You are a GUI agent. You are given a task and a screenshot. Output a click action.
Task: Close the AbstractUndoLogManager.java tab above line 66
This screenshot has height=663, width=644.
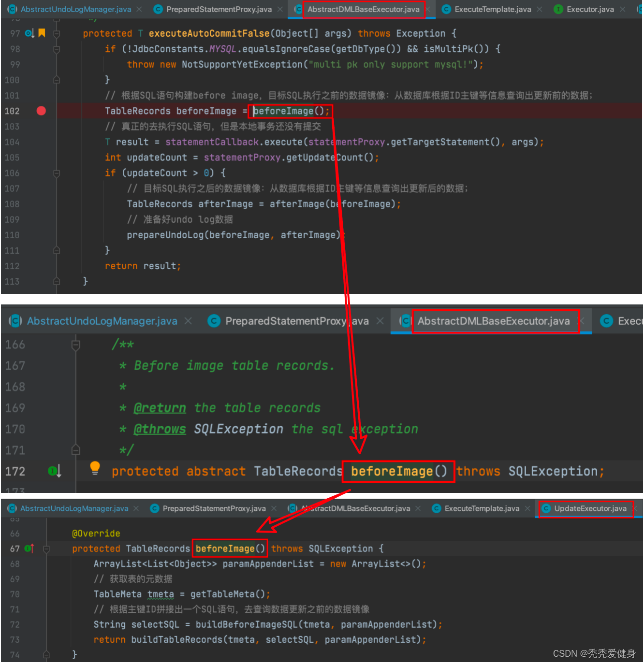point(136,508)
